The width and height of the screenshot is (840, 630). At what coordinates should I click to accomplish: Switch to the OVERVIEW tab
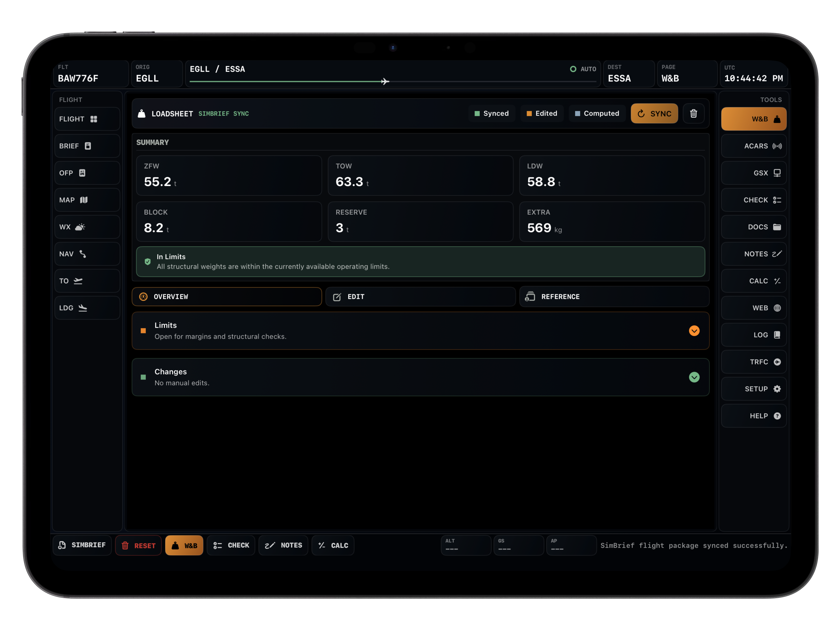click(x=227, y=297)
